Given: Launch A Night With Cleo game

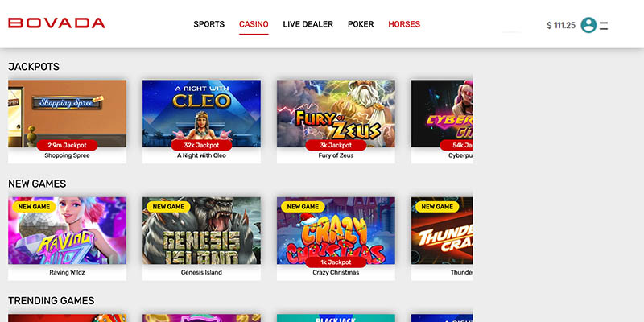Looking at the screenshot, I should pos(202,114).
